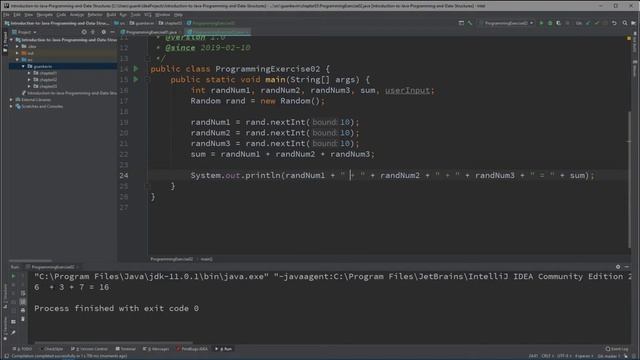This screenshot has height=360, width=640.
Task: Start debugging with the bug icon
Action: coord(550,23)
